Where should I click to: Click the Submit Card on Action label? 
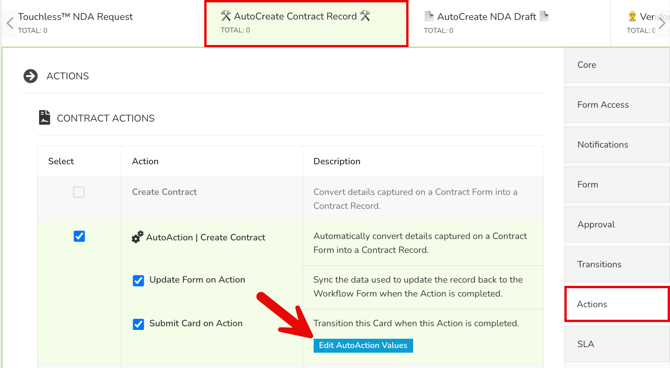(196, 323)
